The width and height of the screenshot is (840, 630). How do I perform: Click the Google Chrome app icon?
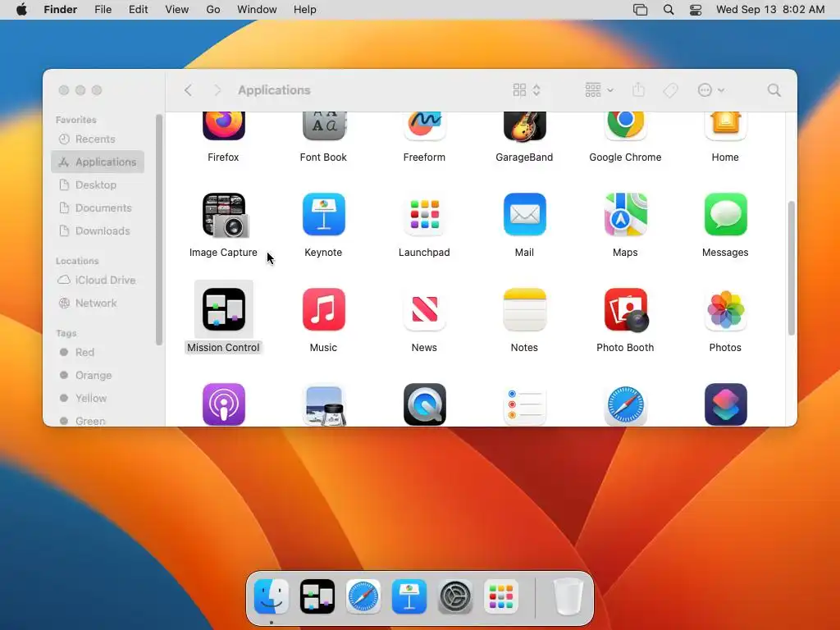625,126
